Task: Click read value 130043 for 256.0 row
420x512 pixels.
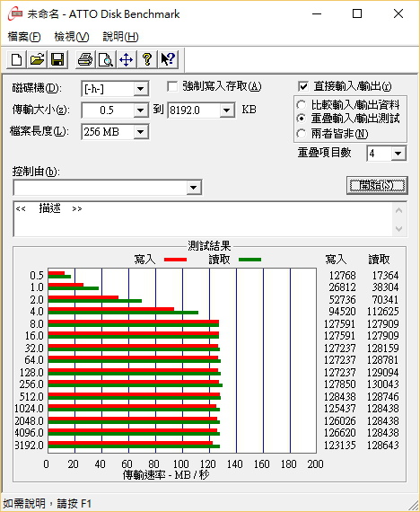Action: [383, 384]
